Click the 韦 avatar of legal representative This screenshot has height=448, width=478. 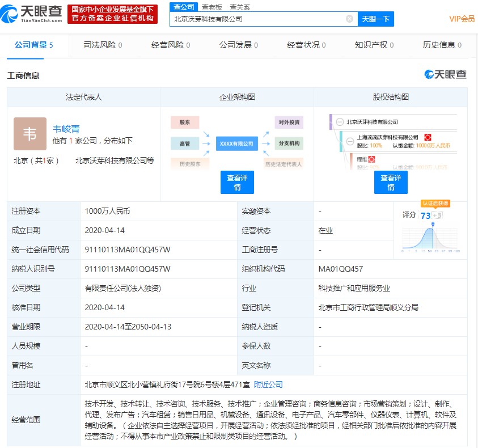(x=30, y=134)
